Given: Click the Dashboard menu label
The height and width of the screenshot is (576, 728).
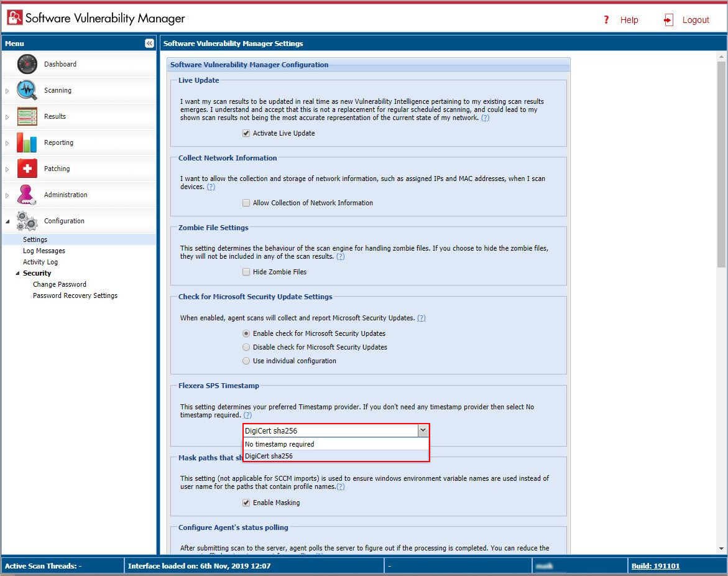Looking at the screenshot, I should (60, 64).
